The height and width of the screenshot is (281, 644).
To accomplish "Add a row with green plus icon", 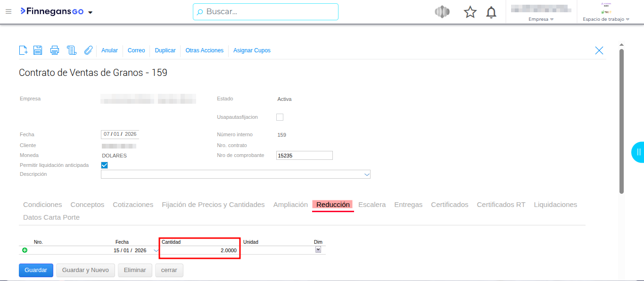I will click(x=25, y=250).
